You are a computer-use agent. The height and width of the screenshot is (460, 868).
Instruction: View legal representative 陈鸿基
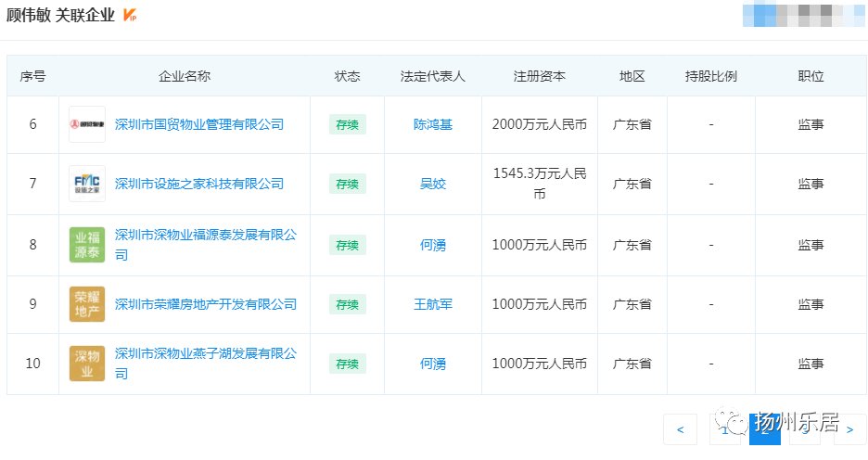click(x=433, y=124)
